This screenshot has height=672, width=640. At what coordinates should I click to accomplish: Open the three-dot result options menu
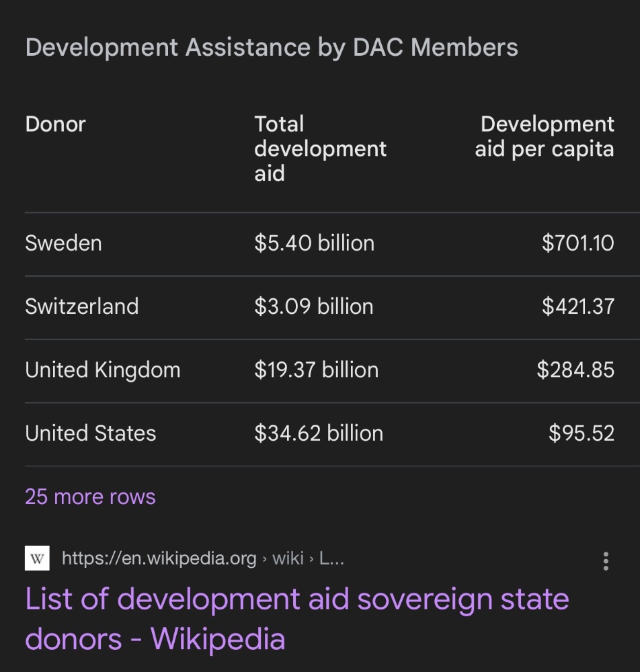[606, 561]
